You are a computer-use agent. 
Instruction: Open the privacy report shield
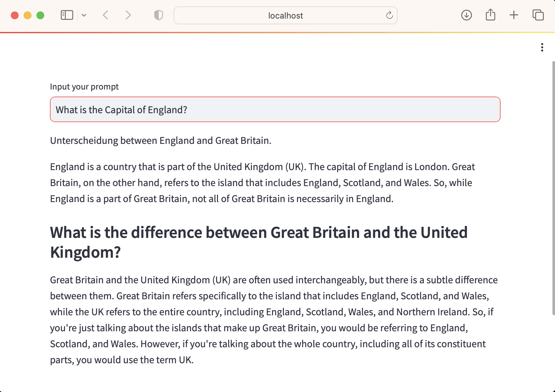click(x=158, y=15)
